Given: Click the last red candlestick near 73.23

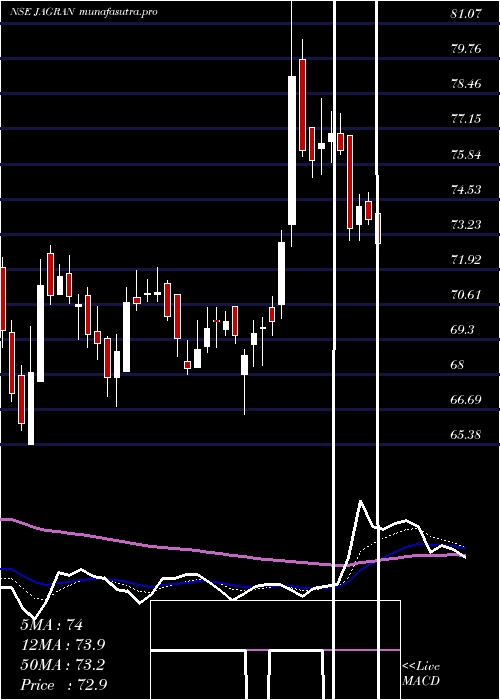Looking at the screenshot, I should (379, 229).
